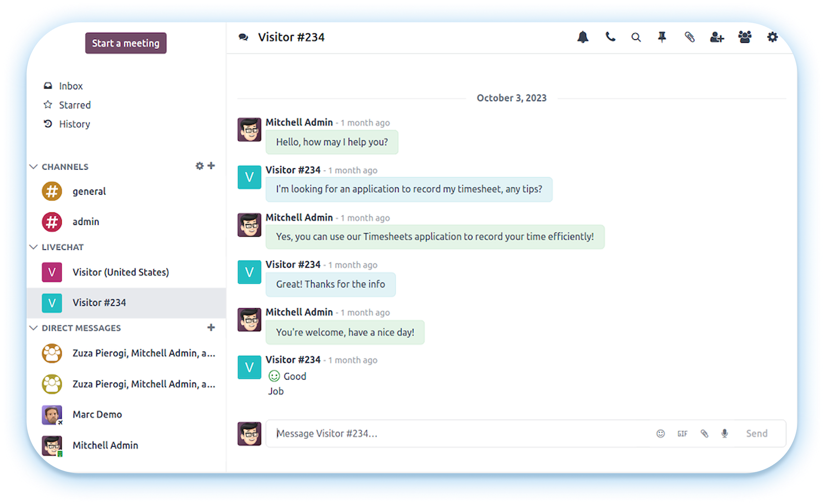Click the Send button
This screenshot has width=824, height=504.
(x=756, y=434)
